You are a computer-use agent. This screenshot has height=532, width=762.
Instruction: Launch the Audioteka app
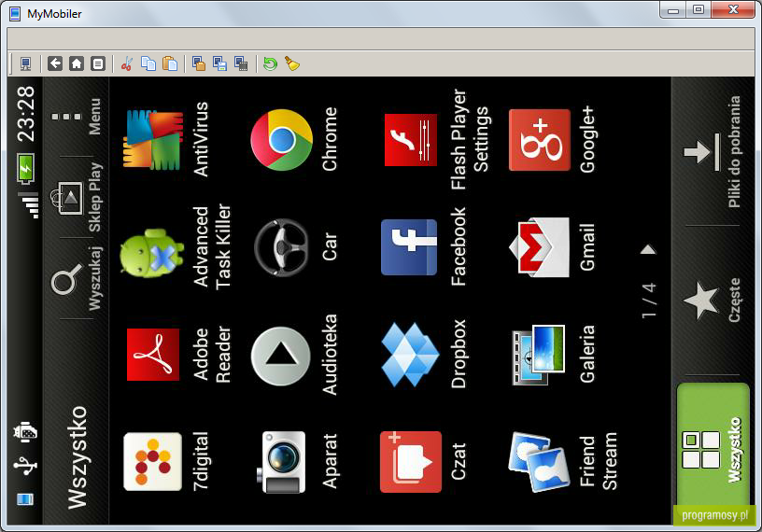281,357
